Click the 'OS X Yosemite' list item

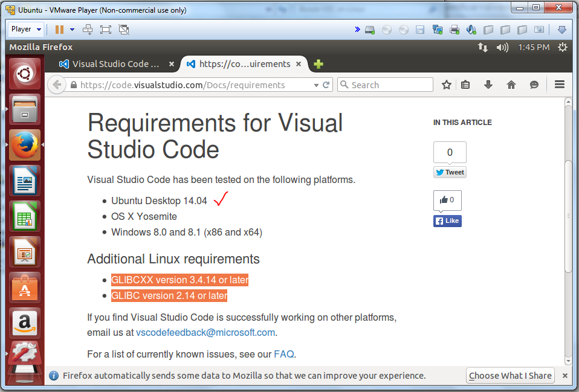[x=144, y=217]
